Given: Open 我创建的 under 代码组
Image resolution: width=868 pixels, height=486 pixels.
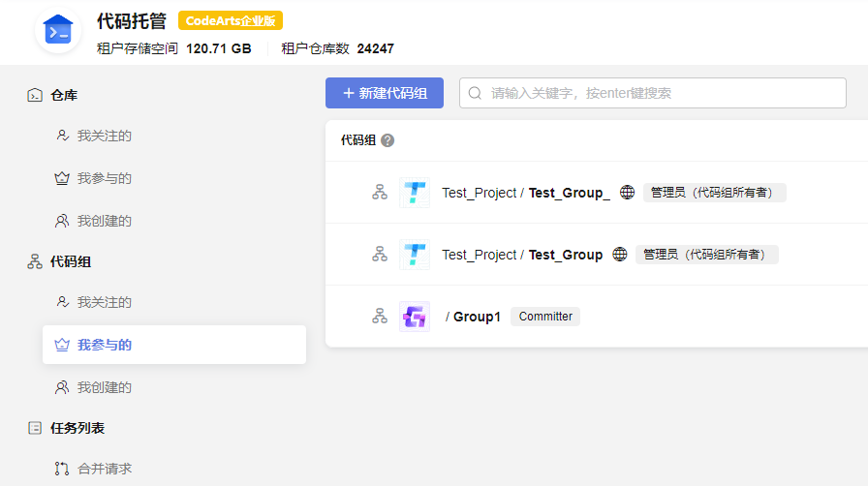Looking at the screenshot, I should 105,387.
